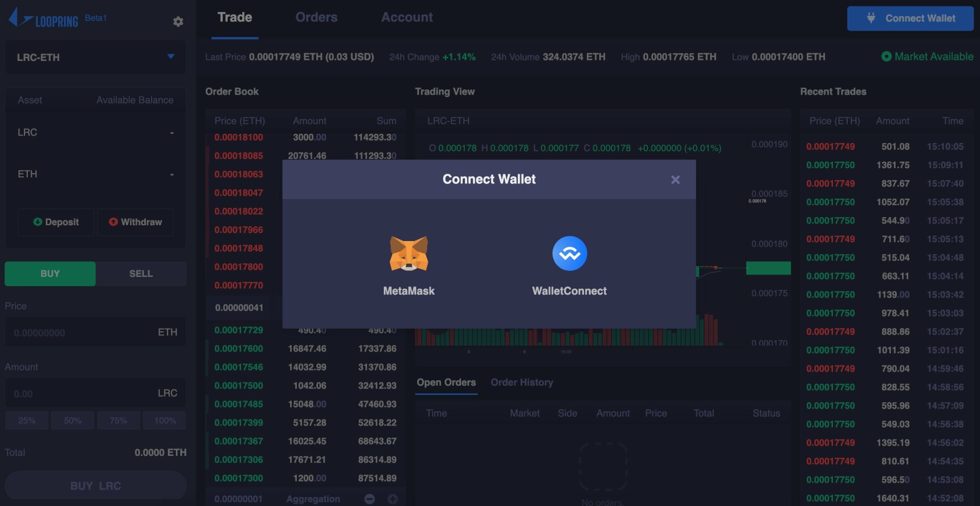Close the Connect Wallet dialog

tap(675, 179)
